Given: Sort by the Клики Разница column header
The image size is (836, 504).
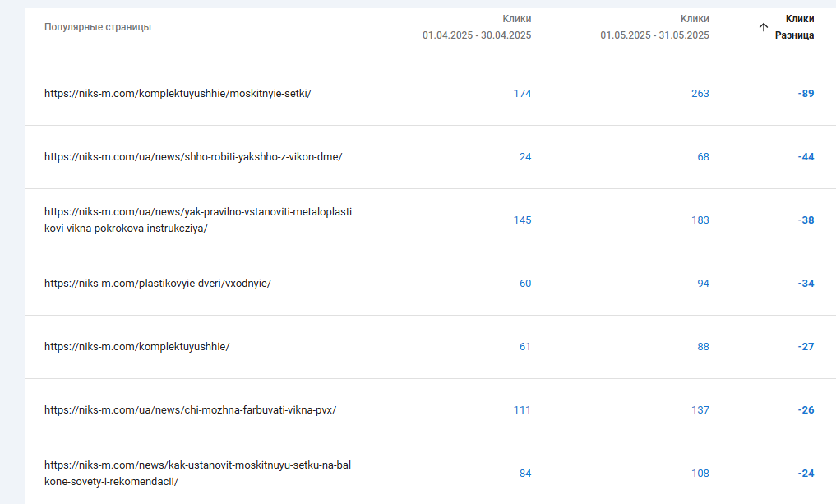Looking at the screenshot, I should pos(794,26).
